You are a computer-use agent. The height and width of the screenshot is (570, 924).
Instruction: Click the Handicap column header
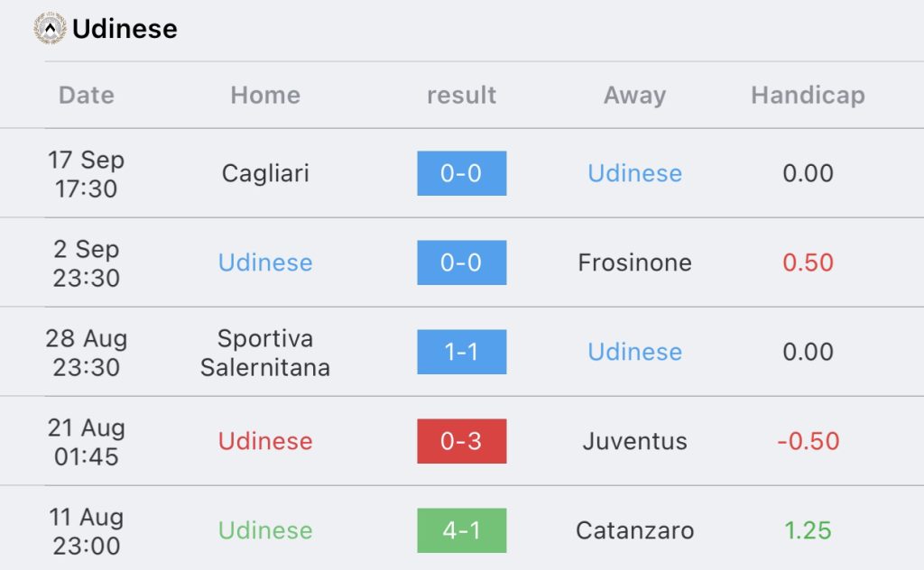808,95
